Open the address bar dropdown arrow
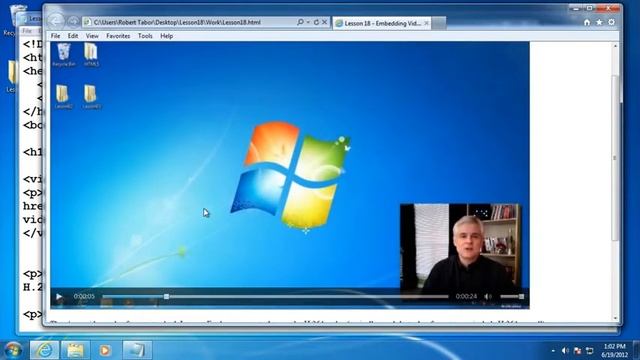The height and width of the screenshot is (360, 640). 308,22
